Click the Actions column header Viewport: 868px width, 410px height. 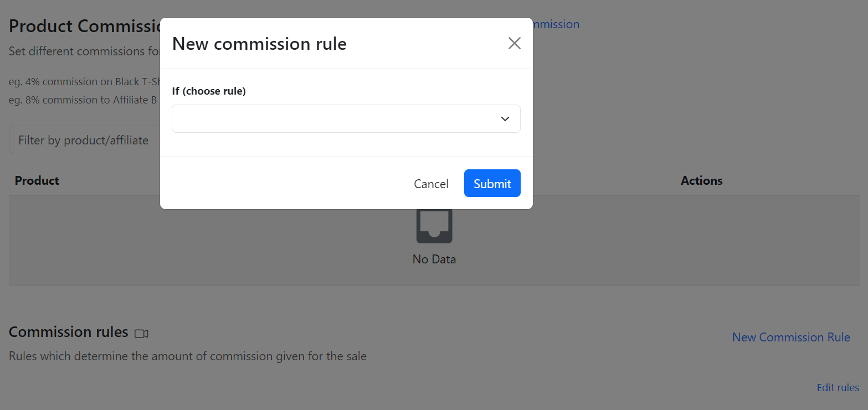(701, 181)
